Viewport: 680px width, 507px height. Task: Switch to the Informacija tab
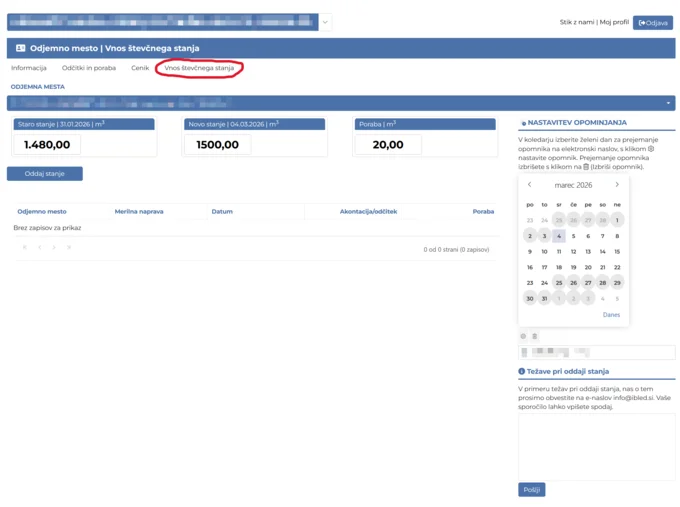click(29, 68)
